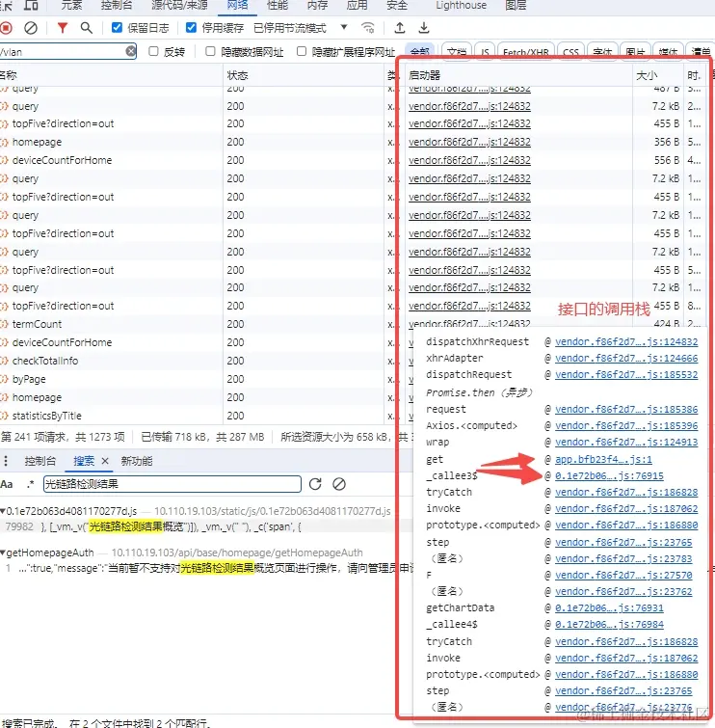This screenshot has height=728, width=715.
Task: Refresh search results icon
Action: [x=315, y=484]
